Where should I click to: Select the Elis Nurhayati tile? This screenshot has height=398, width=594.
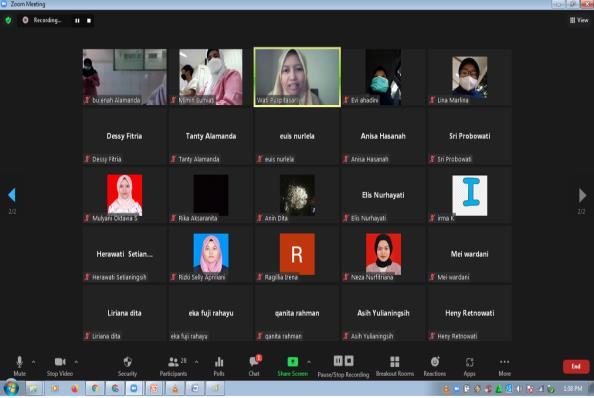[x=383, y=195]
